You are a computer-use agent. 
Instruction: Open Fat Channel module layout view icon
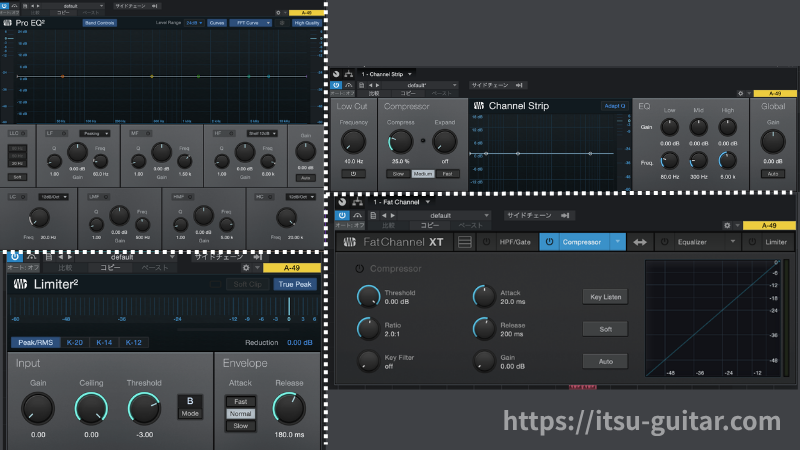tap(465, 242)
